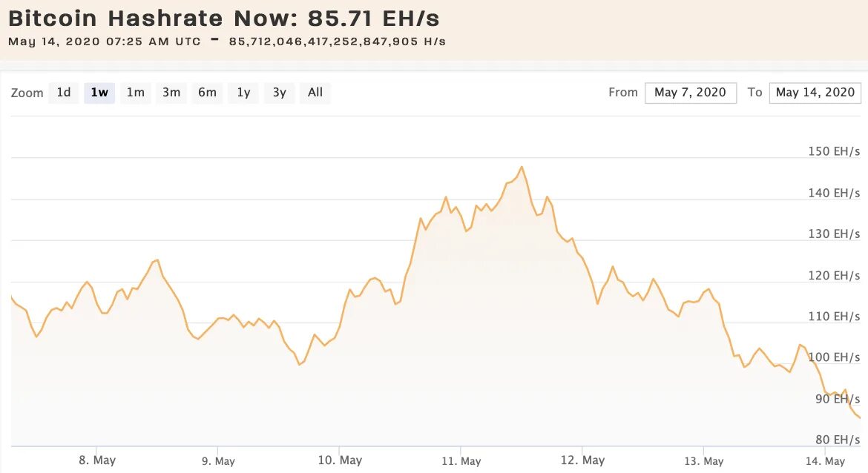Click the 8. May axis label
The image size is (868, 473).
[x=97, y=460]
